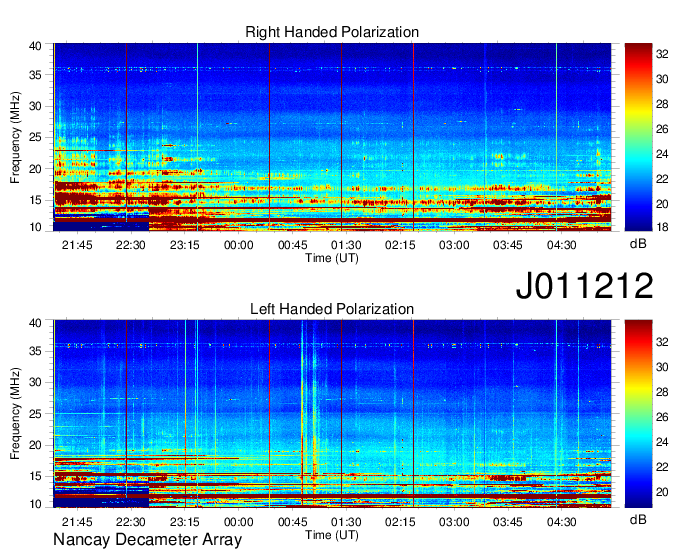Click the 00:45 tick label on the bottom plot
This screenshot has height=552, width=680.
click(292, 522)
